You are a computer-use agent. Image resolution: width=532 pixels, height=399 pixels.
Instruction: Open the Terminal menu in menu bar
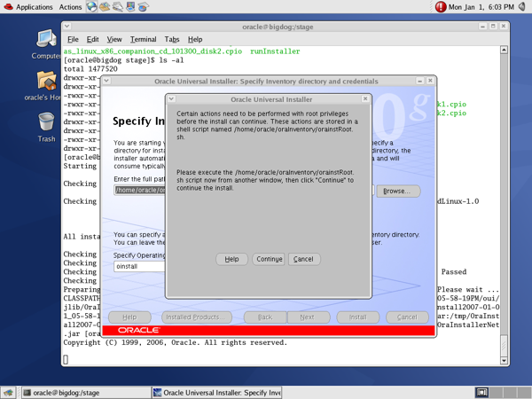click(x=143, y=39)
